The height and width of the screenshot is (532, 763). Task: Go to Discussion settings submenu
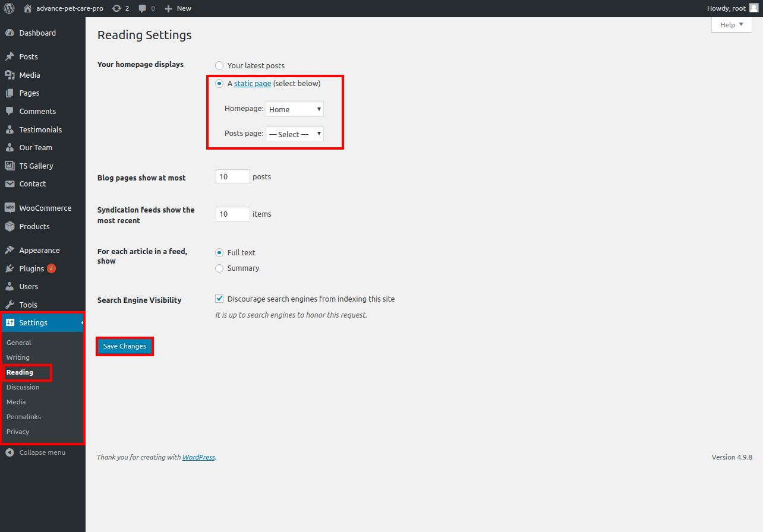click(23, 387)
